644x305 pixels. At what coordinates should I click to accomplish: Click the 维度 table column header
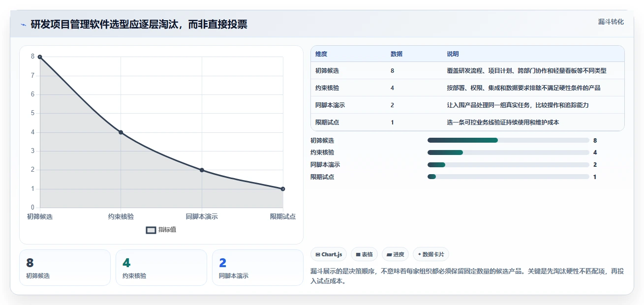[x=321, y=54]
